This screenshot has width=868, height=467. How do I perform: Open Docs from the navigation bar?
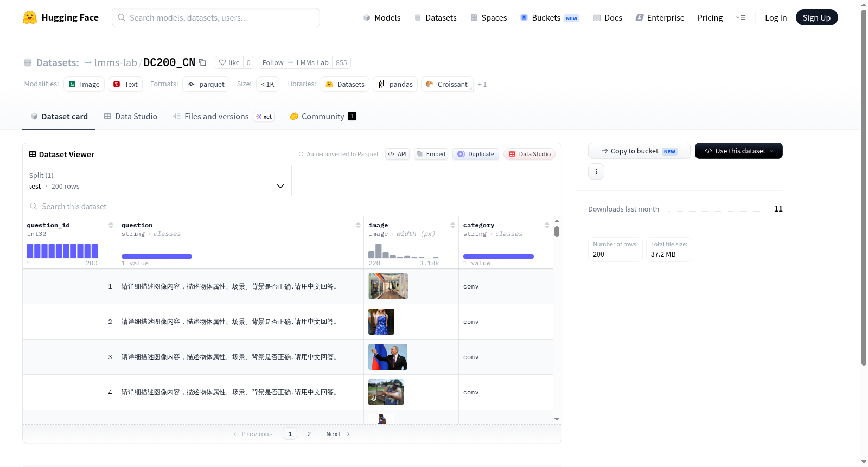coord(608,18)
